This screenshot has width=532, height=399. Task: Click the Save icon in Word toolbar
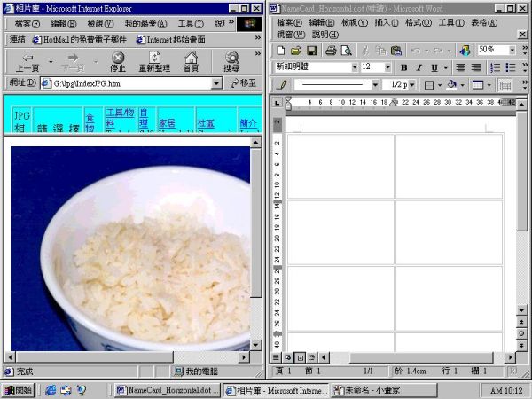[311, 51]
